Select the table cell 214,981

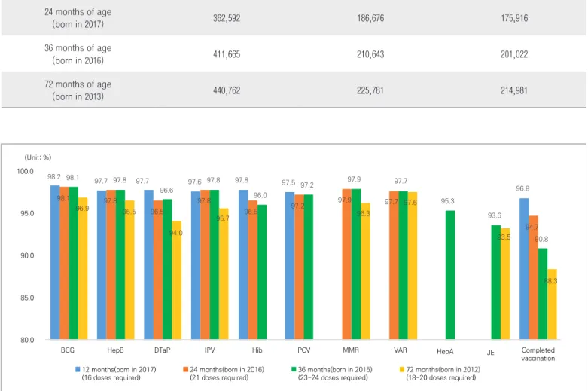pos(514,90)
